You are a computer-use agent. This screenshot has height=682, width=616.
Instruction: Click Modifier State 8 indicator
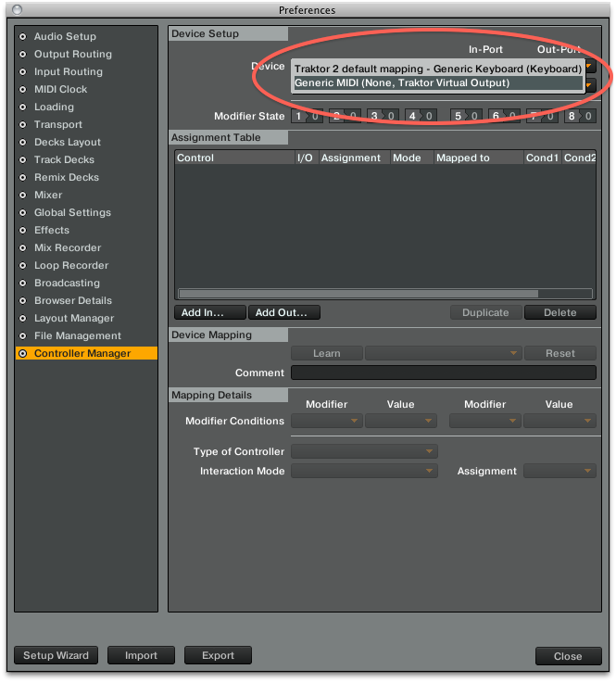580,116
